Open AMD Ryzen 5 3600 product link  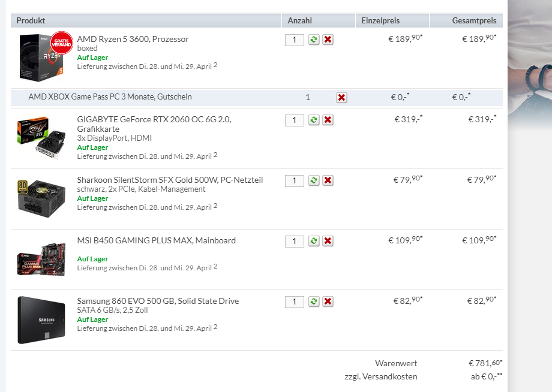[x=133, y=39]
